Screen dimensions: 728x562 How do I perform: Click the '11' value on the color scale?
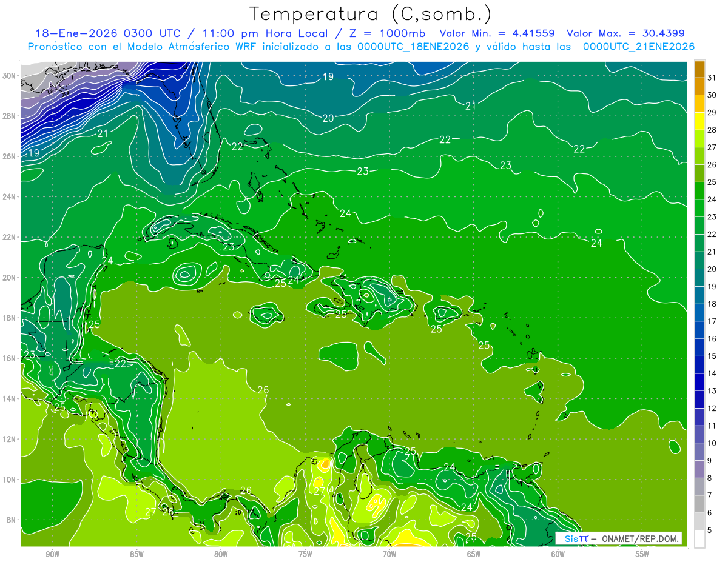pos(712,426)
